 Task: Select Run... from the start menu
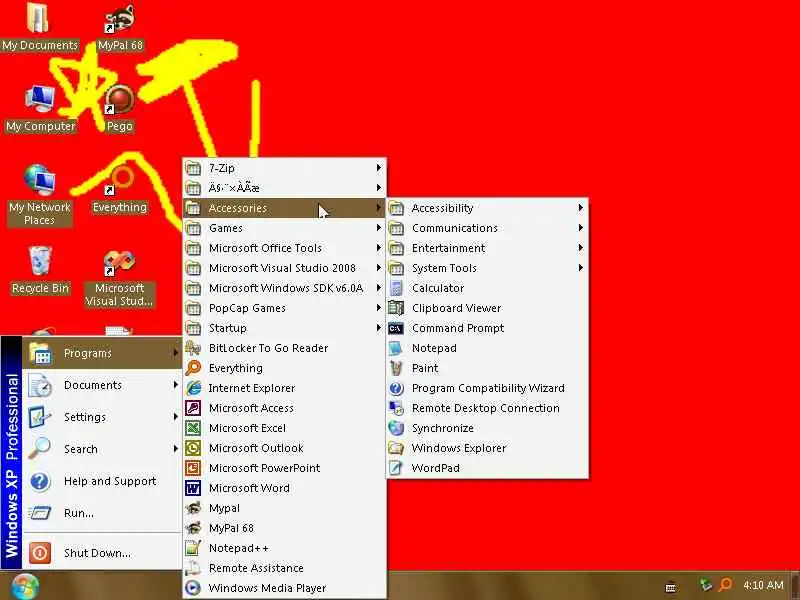coord(103,513)
